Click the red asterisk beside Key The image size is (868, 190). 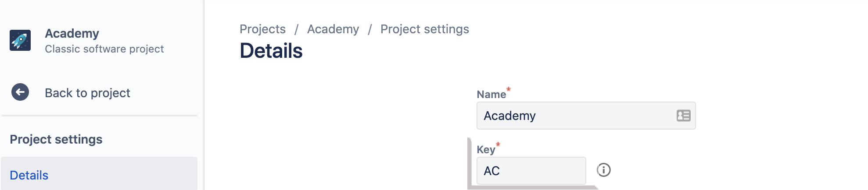(x=498, y=144)
